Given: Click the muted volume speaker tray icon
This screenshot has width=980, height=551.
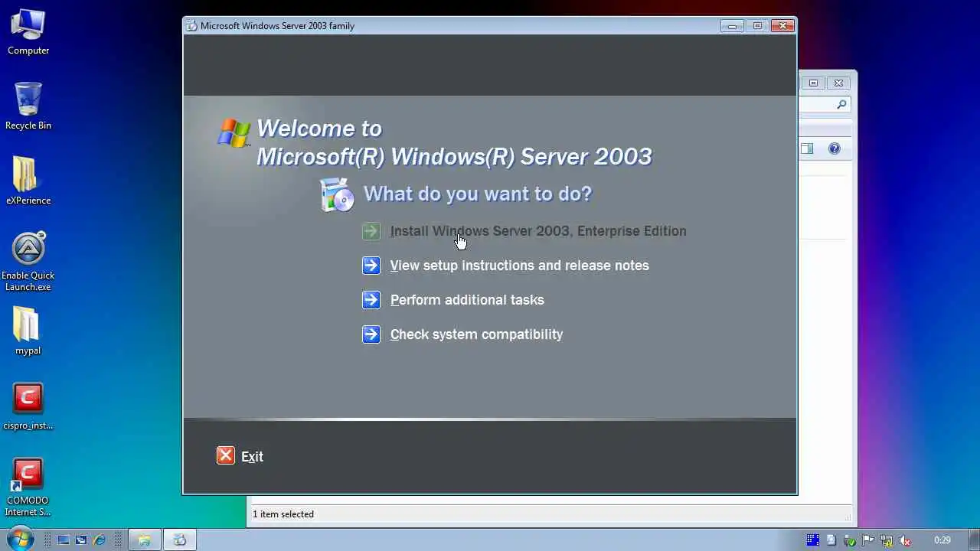Looking at the screenshot, I should (905, 540).
